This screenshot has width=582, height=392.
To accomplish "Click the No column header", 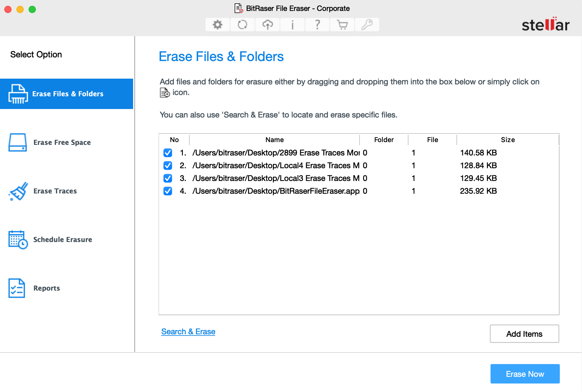I will coord(174,140).
